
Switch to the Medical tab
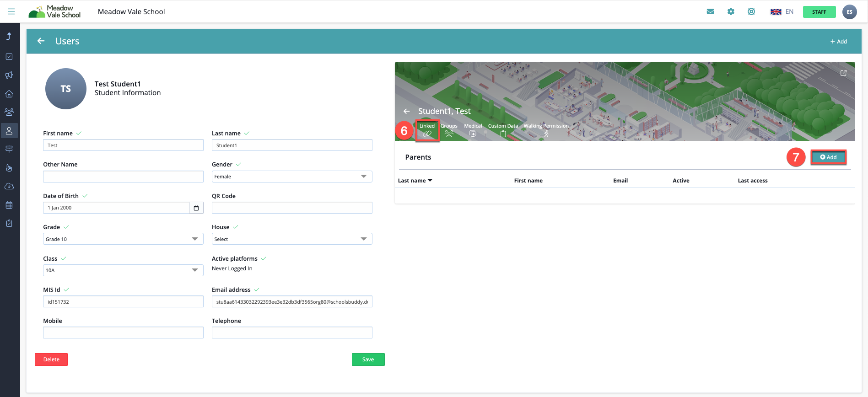pyautogui.click(x=473, y=130)
